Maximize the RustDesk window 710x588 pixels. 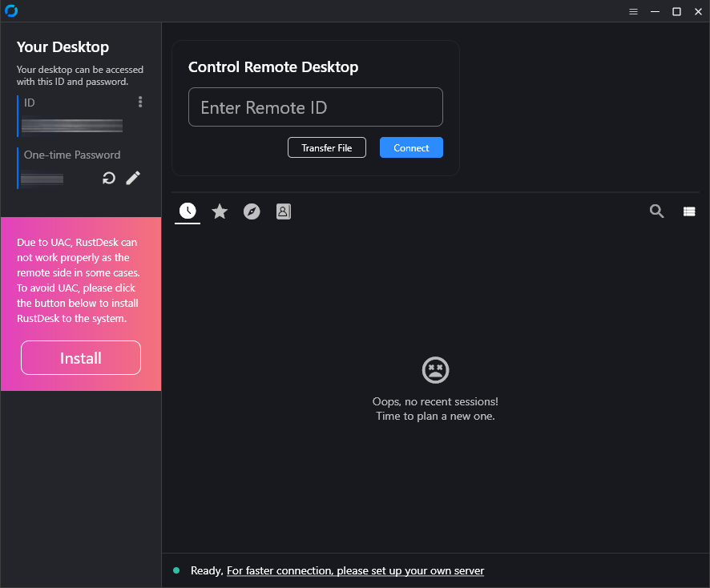point(676,11)
